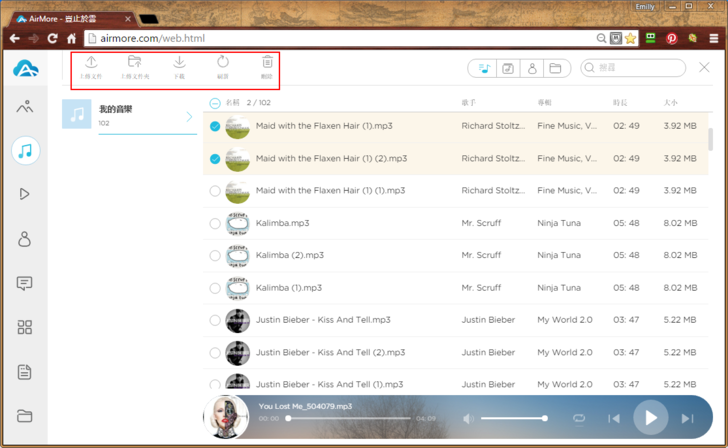Image resolution: width=728 pixels, height=448 pixels.
Task: Click the refresh icon in toolbar
Action: click(x=223, y=66)
